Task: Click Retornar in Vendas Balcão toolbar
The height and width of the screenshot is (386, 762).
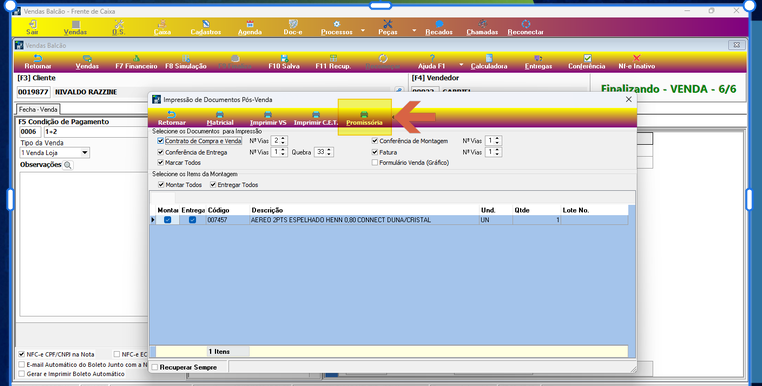Action: pyautogui.click(x=38, y=62)
